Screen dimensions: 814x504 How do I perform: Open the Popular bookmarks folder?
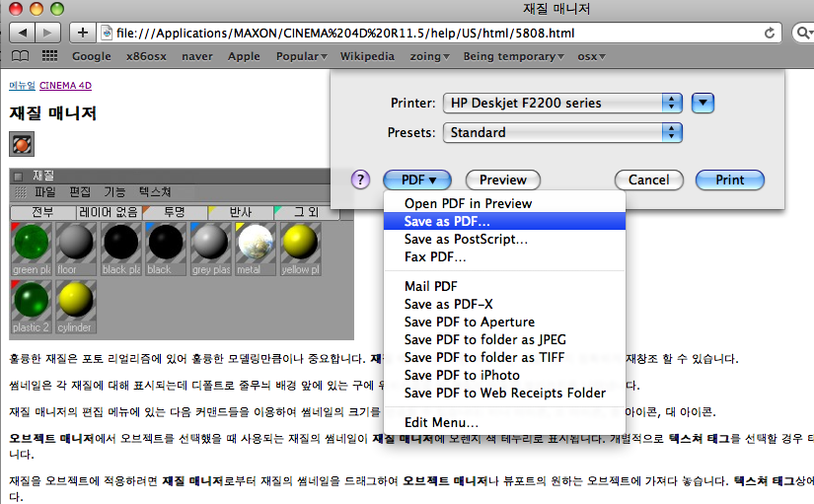pyautogui.click(x=302, y=56)
